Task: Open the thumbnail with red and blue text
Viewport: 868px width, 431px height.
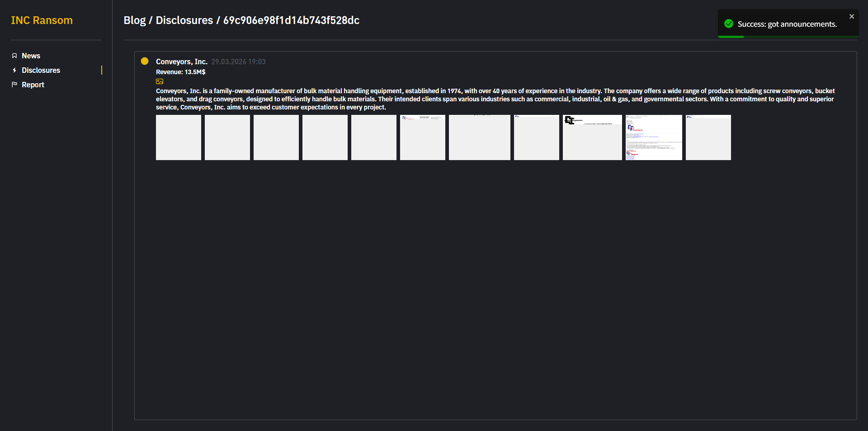Action: tap(654, 137)
